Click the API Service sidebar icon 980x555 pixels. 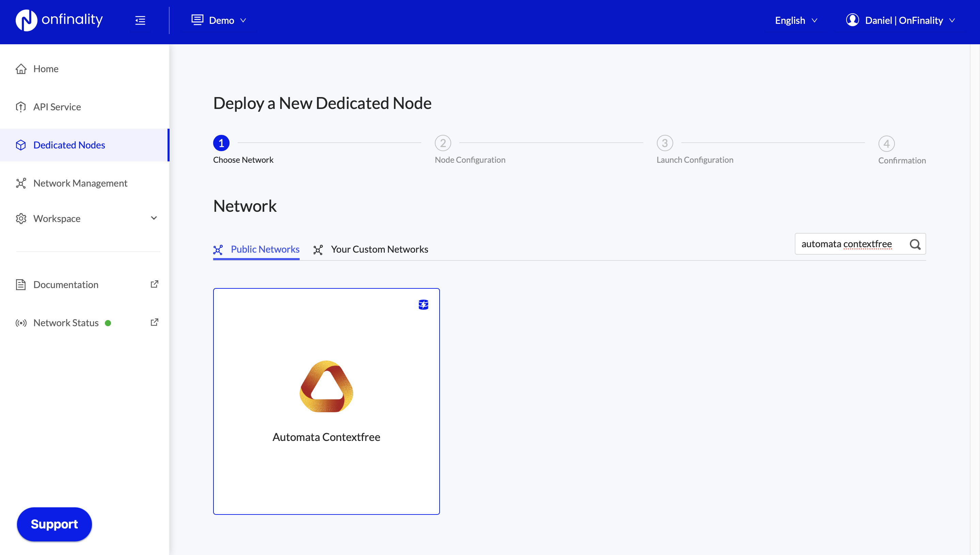click(x=21, y=107)
